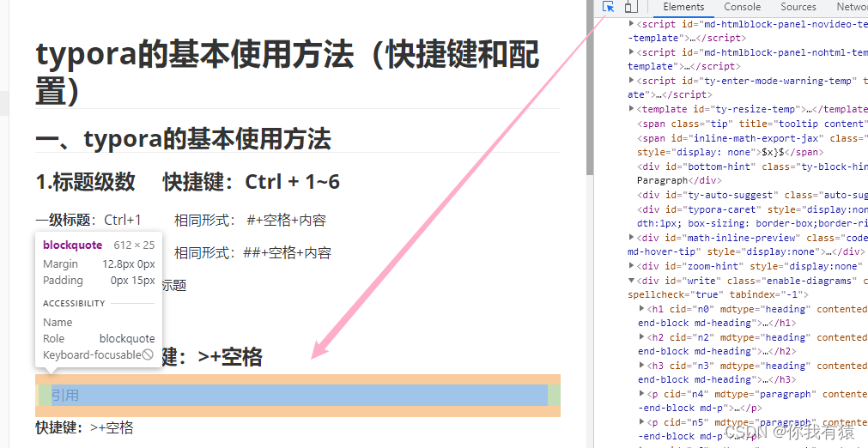Select the div id="ty-auto-suggest" row
Image resolution: width=868 pixels, height=448 pixels.
[752, 195]
